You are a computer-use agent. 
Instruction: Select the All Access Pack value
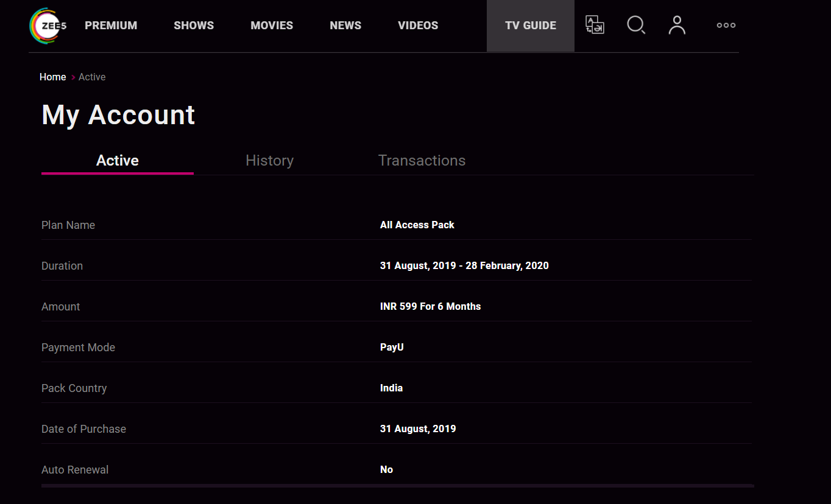point(417,225)
